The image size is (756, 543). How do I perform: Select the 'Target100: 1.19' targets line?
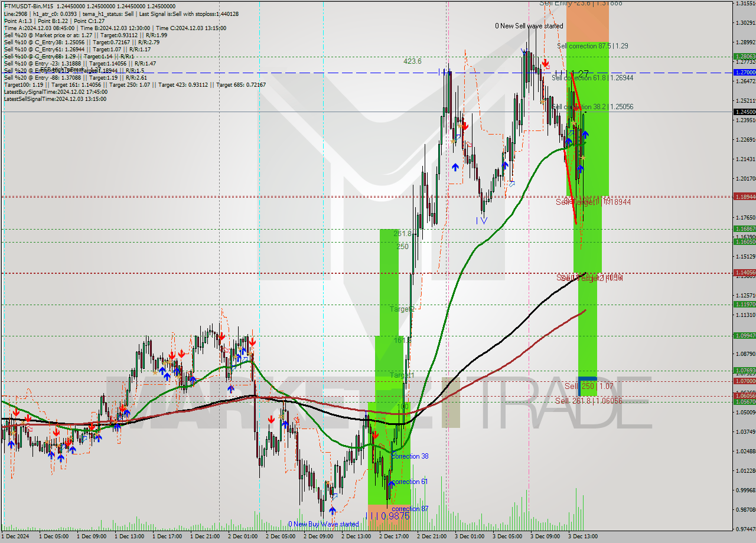point(135,84)
